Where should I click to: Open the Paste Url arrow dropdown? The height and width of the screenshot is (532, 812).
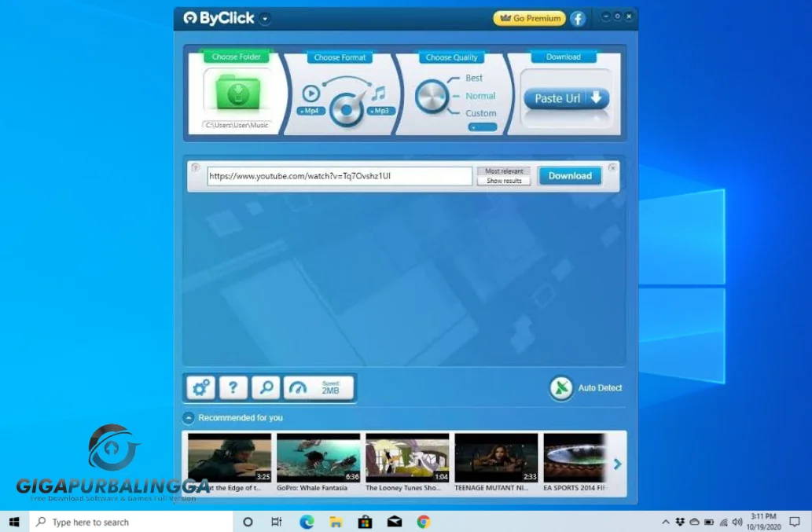[597, 97]
